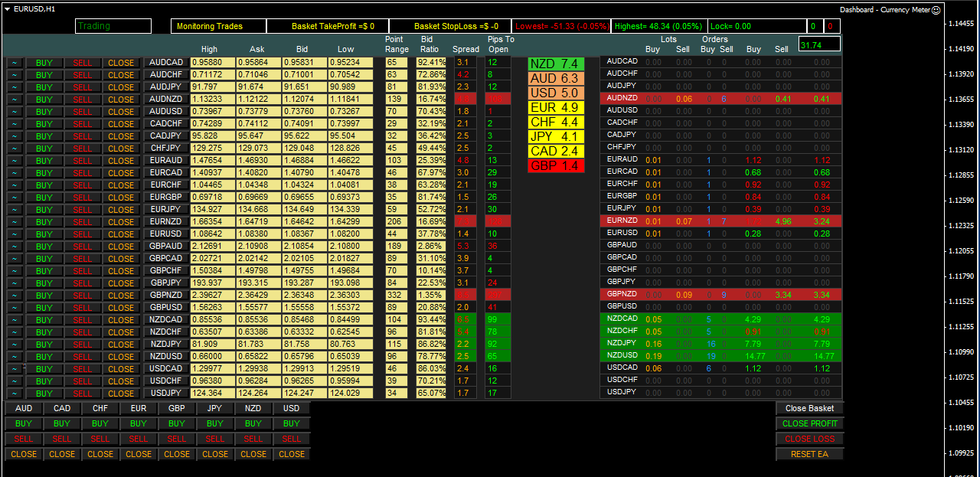Screen dimensions: 980x477
Task: Click the ~ chart button for AUDCAD
Action: (x=15, y=63)
